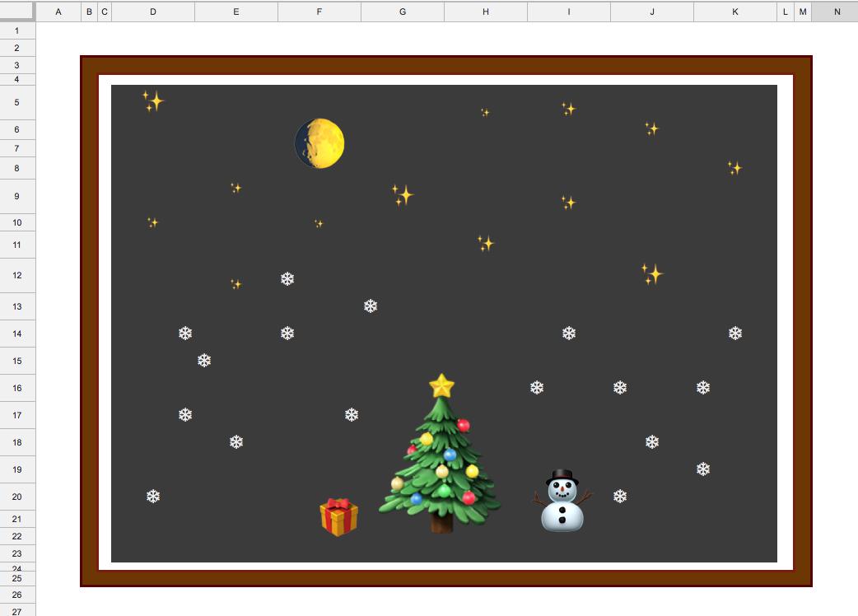Select column B header
Screen dimensions: 858x616
click(89, 12)
